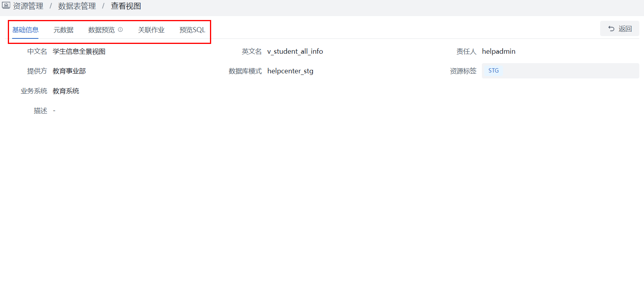Click the 查看视图 breadcrumb item

coord(126,6)
